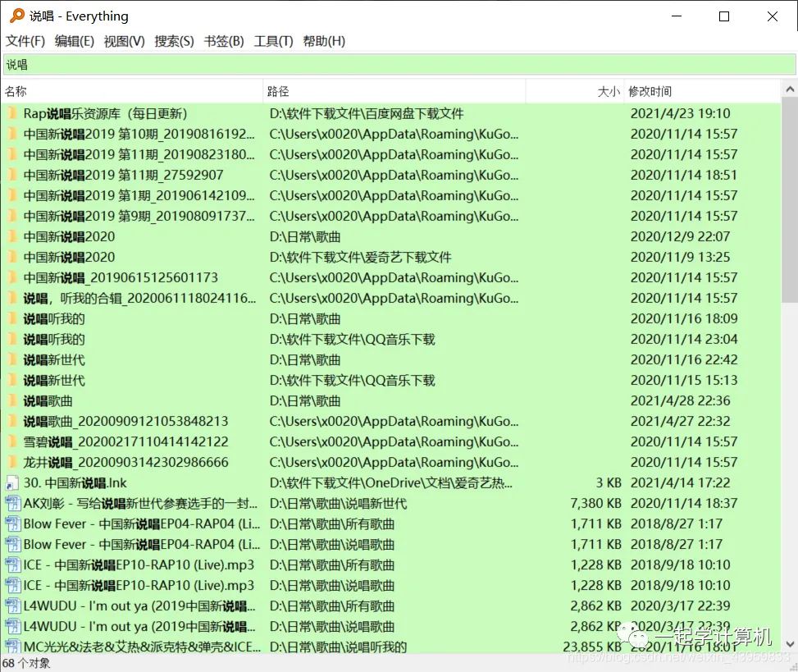Click mp3 icon of L4WUDU in 说唱歌曲
The image size is (798, 672).
click(x=12, y=627)
